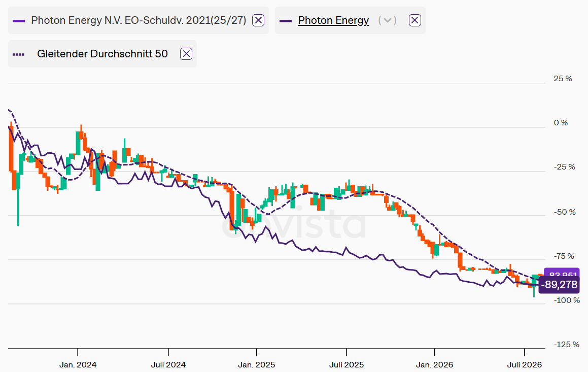The image size is (588, 372).
Task: Click the 0 % y-axis label
Action: click(x=561, y=123)
